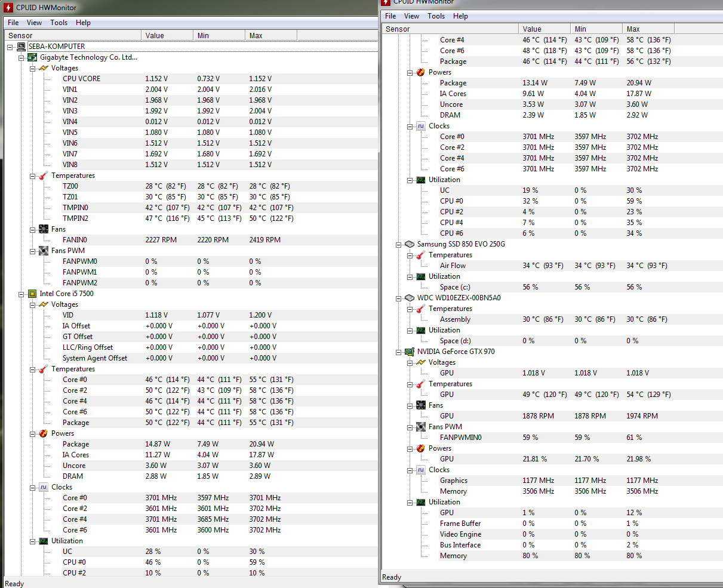Click the Fans icon above FANIN0
The width and height of the screenshot is (723, 588).
[44, 229]
